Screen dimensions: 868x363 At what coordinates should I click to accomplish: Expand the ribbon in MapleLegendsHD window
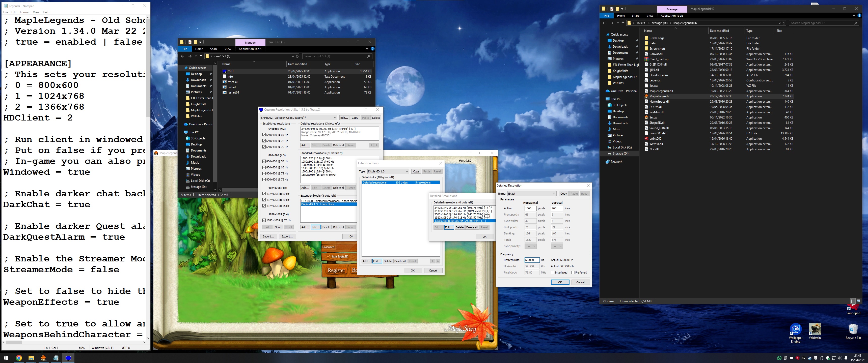click(x=854, y=15)
